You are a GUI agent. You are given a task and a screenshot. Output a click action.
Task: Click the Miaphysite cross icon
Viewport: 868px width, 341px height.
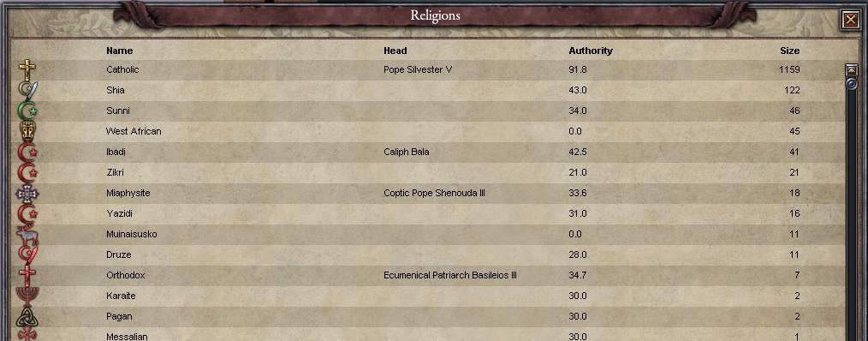(27, 193)
